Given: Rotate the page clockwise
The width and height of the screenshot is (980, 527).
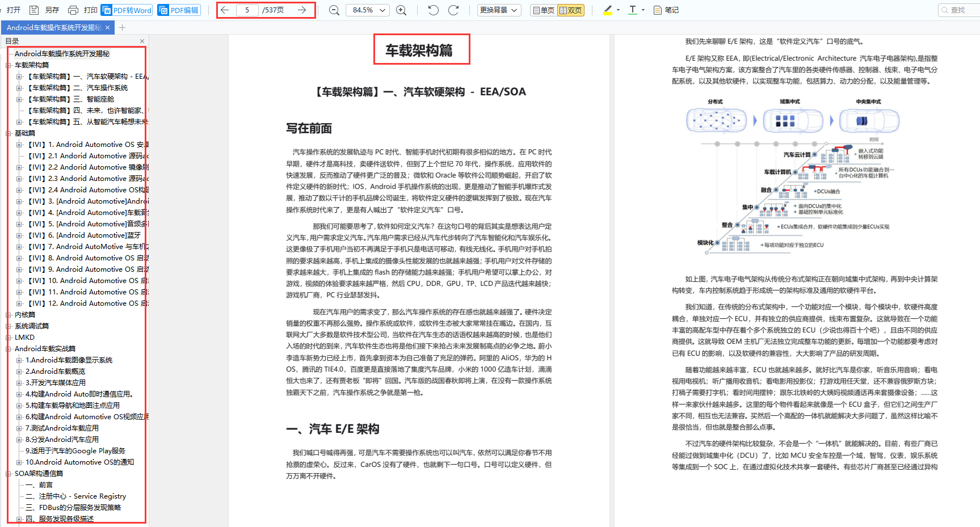Looking at the screenshot, I should coord(453,10).
